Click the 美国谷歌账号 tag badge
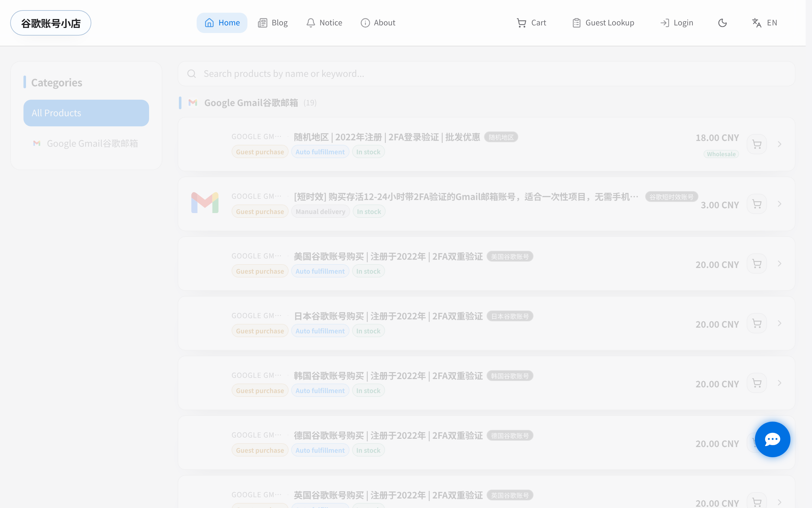 510,257
